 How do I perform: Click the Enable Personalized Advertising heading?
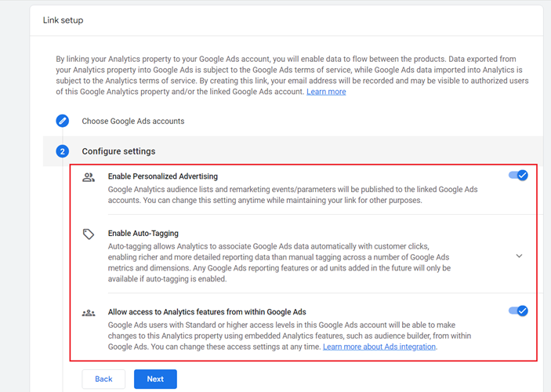tap(163, 176)
